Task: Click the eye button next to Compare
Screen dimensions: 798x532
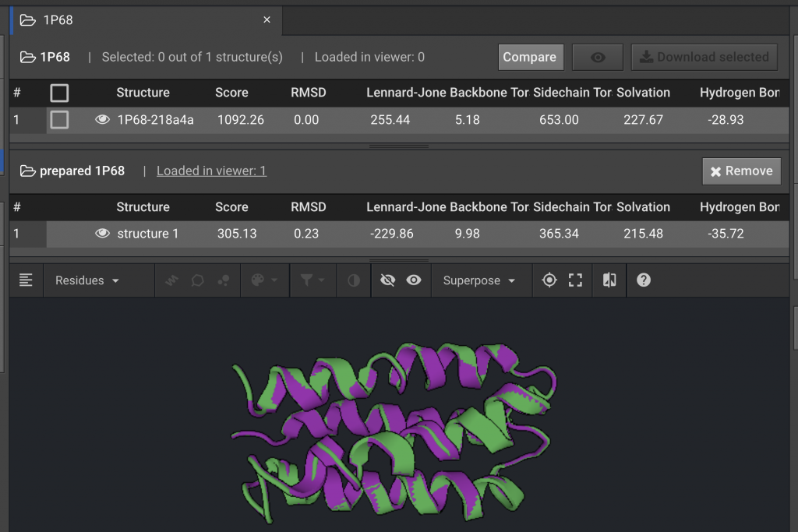Action: (598, 57)
